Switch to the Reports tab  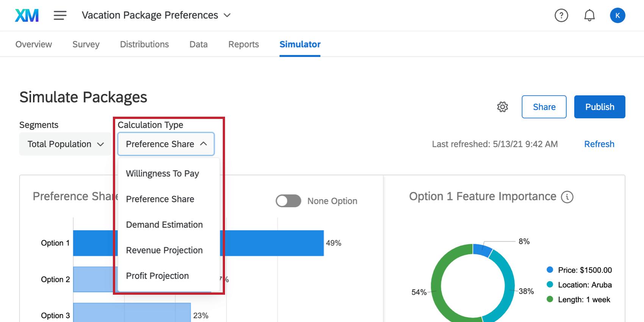tap(244, 44)
